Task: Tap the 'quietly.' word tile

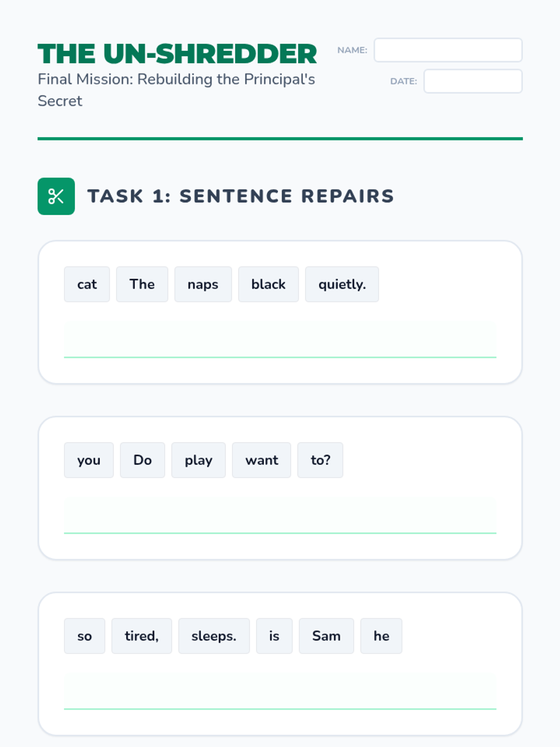Action: click(342, 284)
